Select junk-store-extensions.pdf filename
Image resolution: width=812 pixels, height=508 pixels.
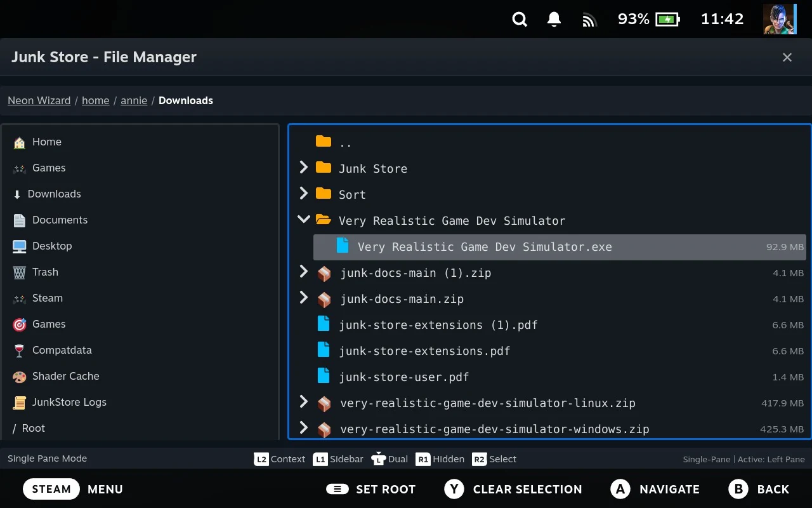pyautogui.click(x=424, y=351)
